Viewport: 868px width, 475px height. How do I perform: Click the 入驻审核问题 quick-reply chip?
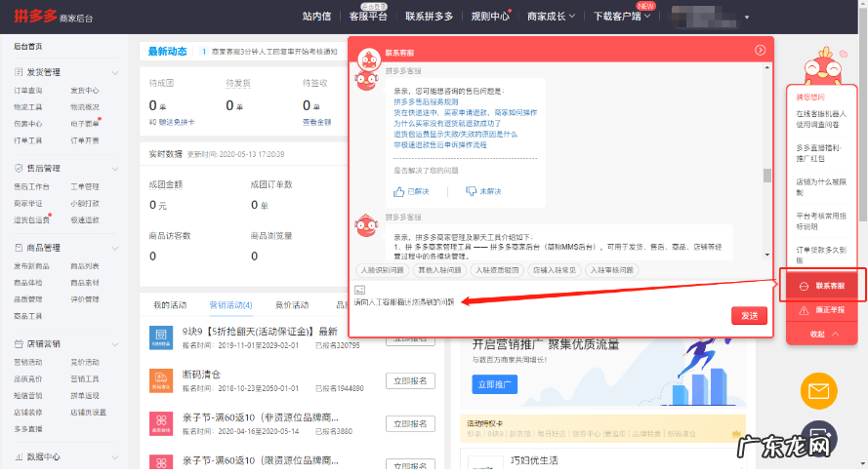tap(611, 270)
